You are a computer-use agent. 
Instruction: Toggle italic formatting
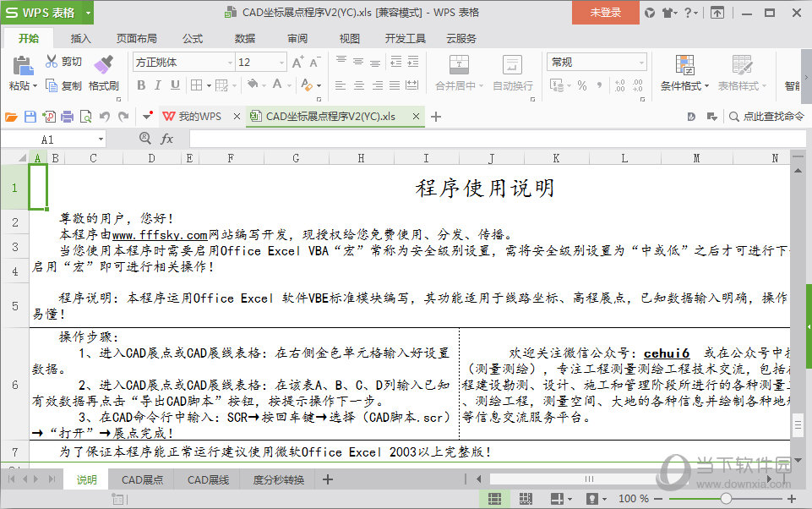pyautogui.click(x=158, y=85)
